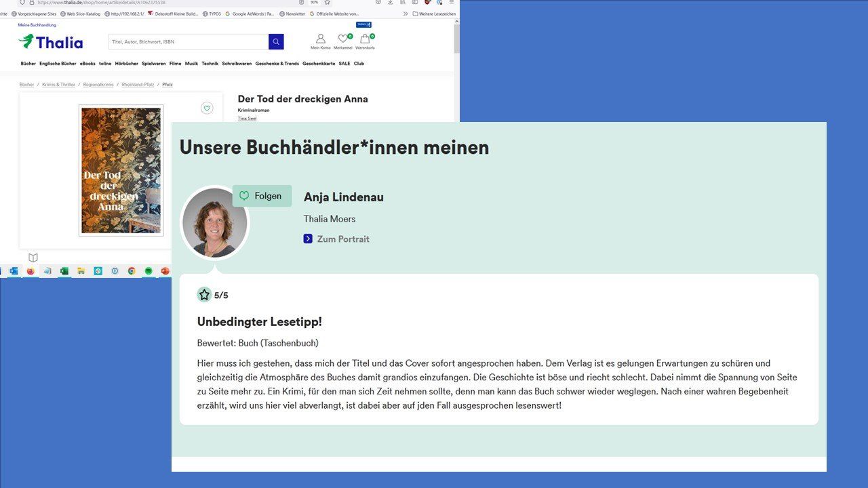Open the Warenkorb shopping bag icon
The height and width of the screenshot is (488, 868).
pos(365,39)
